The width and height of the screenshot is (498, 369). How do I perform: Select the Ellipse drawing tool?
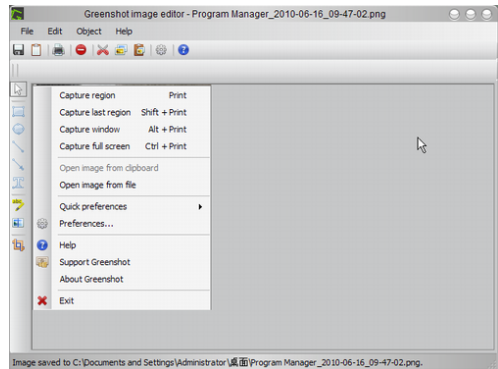pyautogui.click(x=18, y=129)
